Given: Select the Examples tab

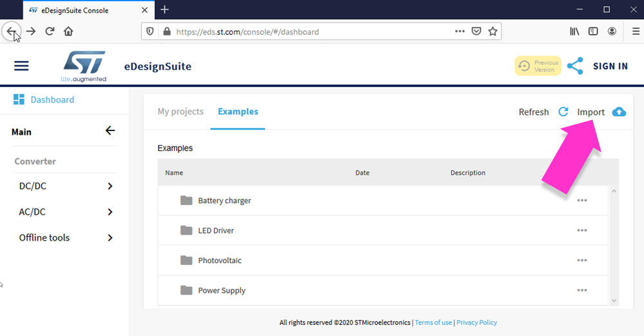Looking at the screenshot, I should click(238, 112).
